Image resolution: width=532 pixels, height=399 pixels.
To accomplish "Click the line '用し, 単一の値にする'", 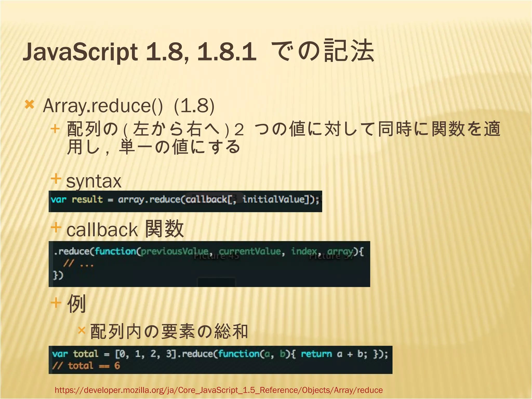I will coord(154,147).
